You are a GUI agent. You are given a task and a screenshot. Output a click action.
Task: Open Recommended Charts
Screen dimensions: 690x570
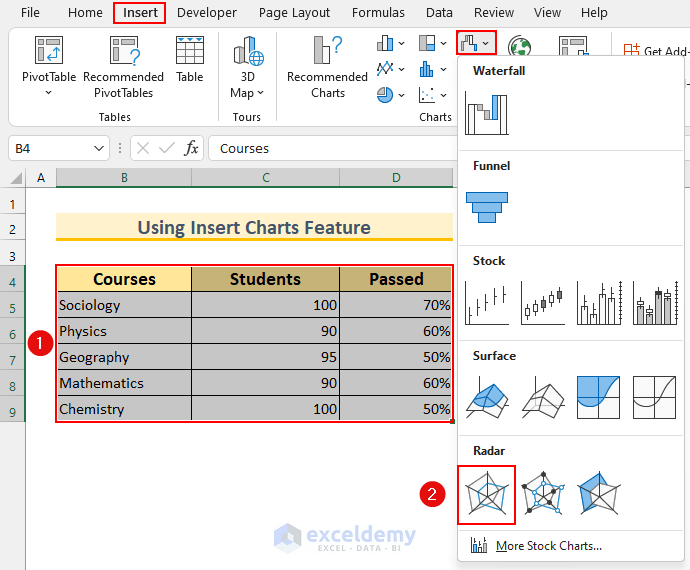point(327,67)
